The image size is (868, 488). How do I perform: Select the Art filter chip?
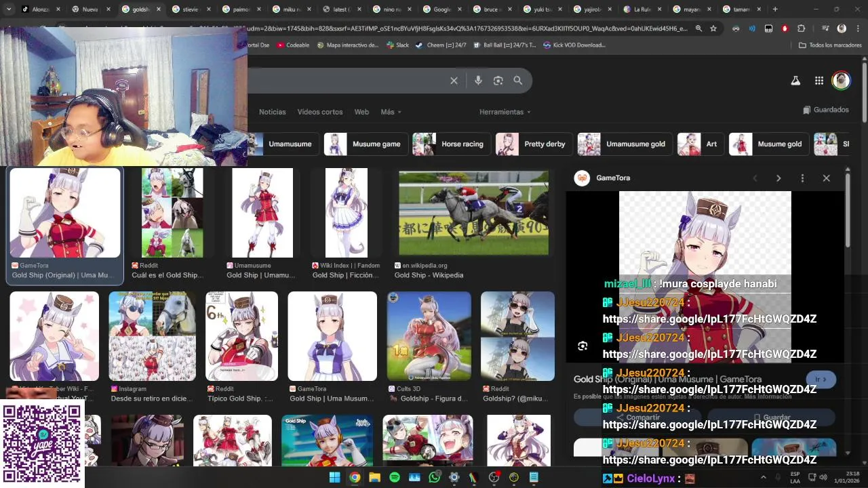click(701, 144)
